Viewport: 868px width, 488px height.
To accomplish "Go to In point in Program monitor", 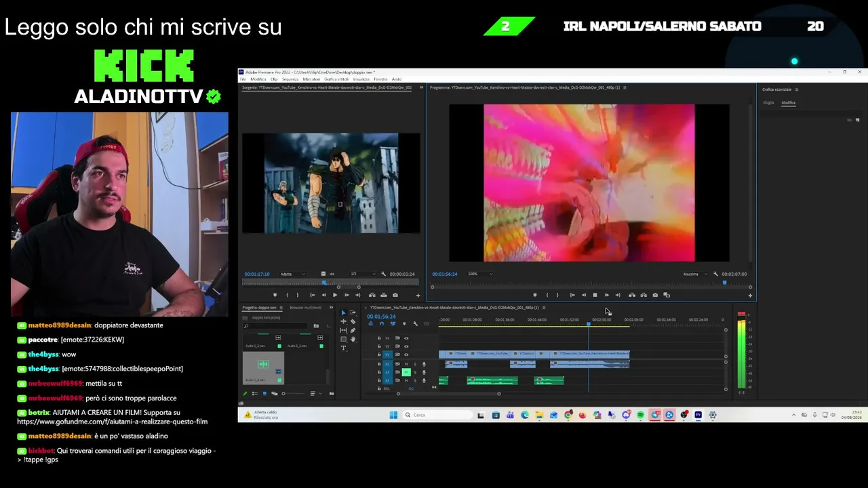I will tap(572, 295).
